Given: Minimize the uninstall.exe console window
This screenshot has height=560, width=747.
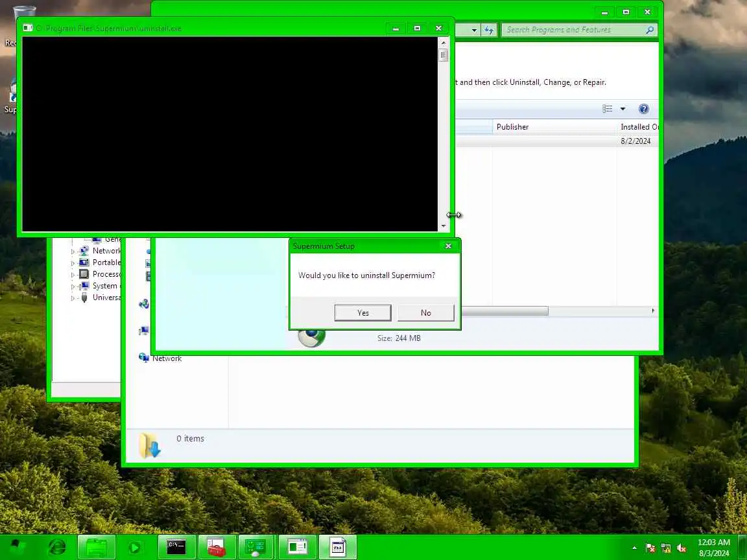Looking at the screenshot, I should coord(396,29).
